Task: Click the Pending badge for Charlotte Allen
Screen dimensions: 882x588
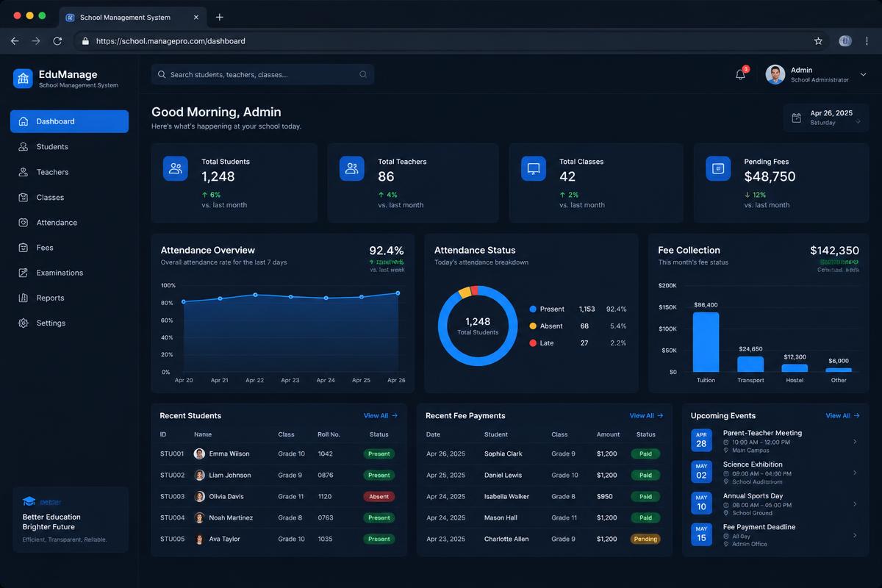Action: 645,539
